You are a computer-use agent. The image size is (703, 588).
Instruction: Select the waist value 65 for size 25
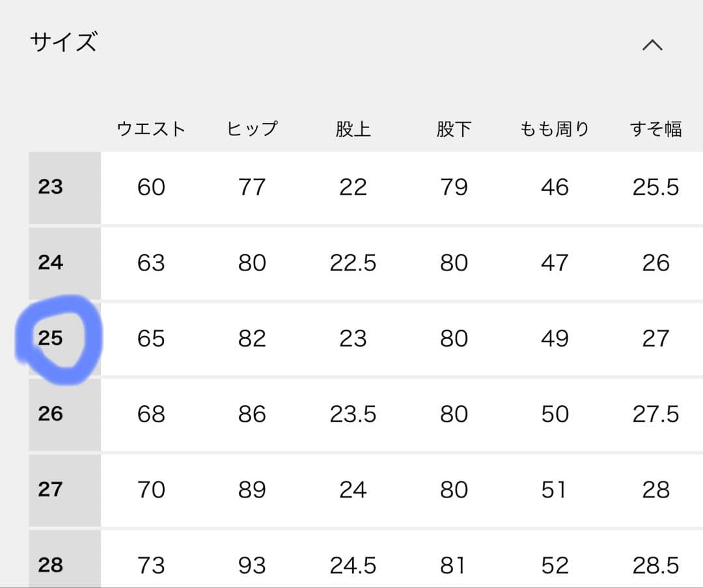pyautogui.click(x=150, y=339)
